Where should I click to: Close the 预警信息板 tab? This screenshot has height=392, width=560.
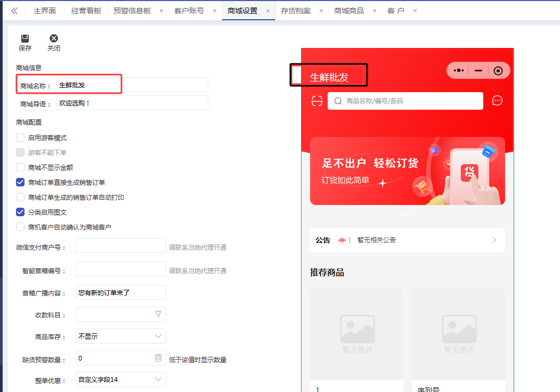coord(161,11)
